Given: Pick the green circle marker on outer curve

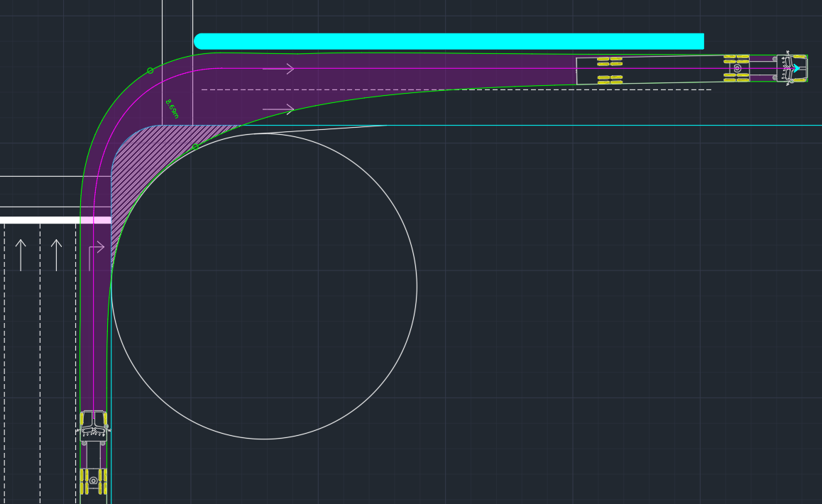Looking at the screenshot, I should pos(150,70).
